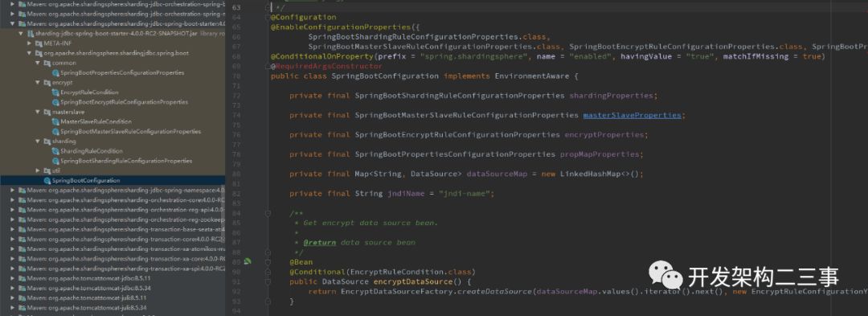Click the class icon beside ShardingRuleCondition
This screenshot has width=868, height=316.
55,151
